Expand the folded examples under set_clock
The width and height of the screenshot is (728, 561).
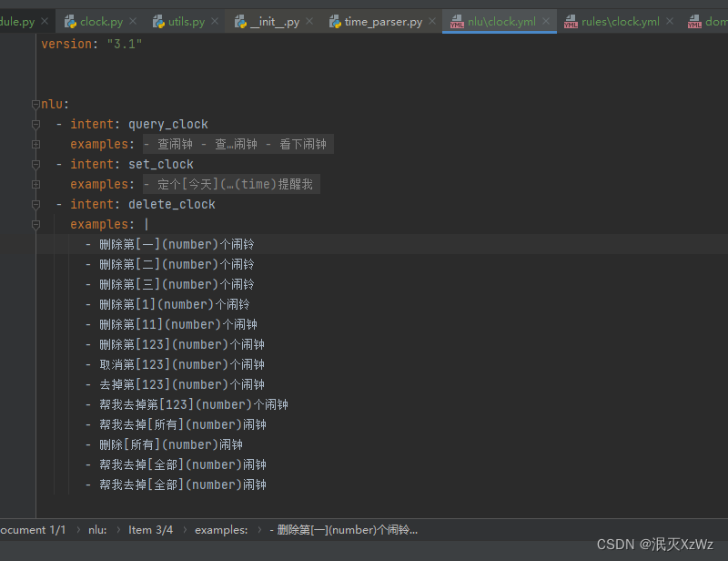coord(35,184)
